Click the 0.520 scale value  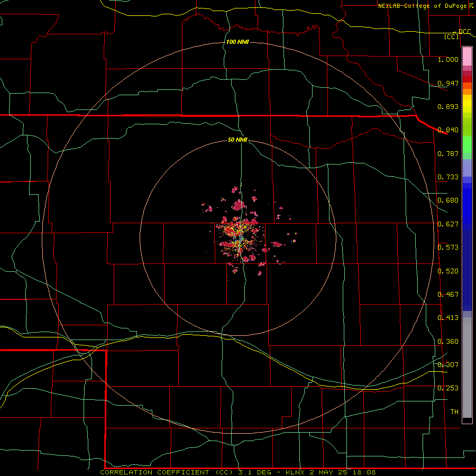click(448, 271)
